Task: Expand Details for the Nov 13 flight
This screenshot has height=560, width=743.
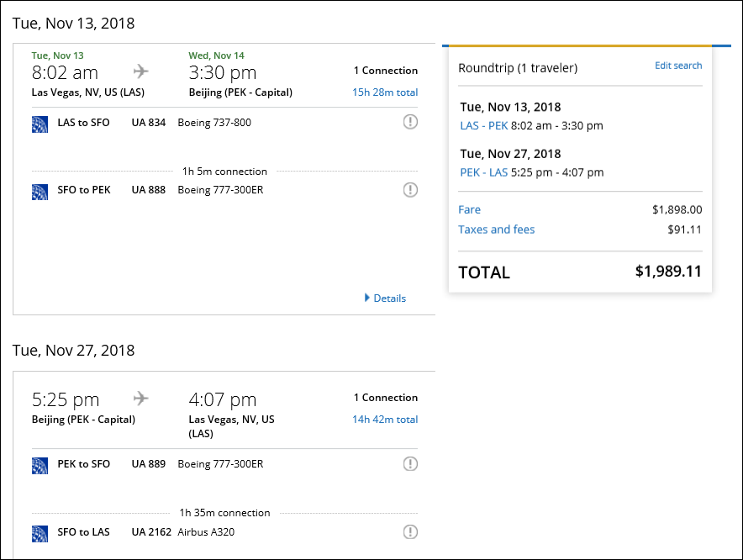Action: click(x=385, y=298)
